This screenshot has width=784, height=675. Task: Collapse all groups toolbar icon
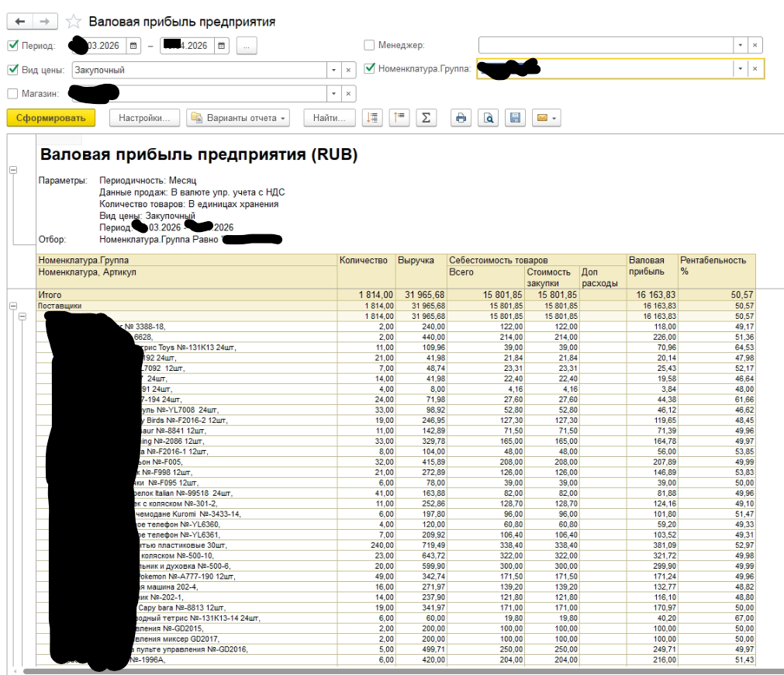tap(399, 118)
